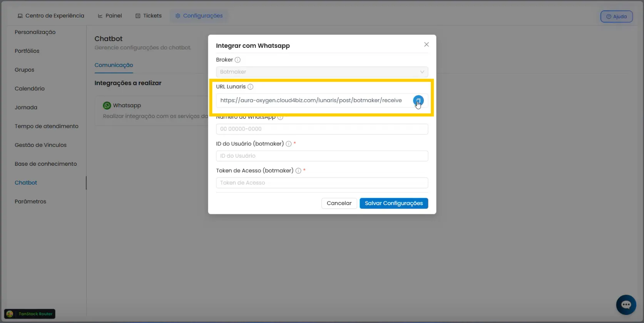This screenshot has width=644, height=323.
Task: Close the Integrar com Whatsapp dialog
Action: tap(426, 45)
